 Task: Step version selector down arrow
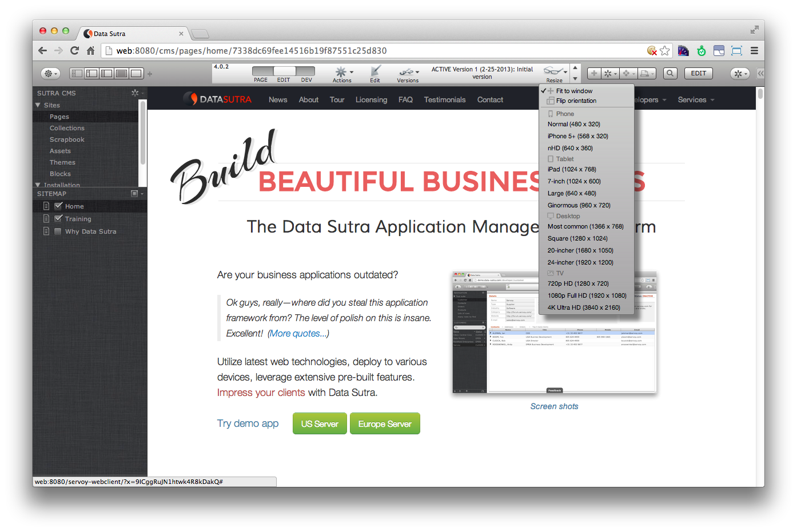click(x=575, y=79)
